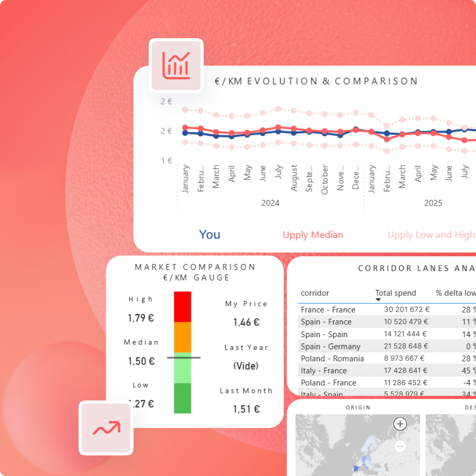Screen dimensions: 476x476
Task: Select the France - France corridor row
Action: [328, 310]
